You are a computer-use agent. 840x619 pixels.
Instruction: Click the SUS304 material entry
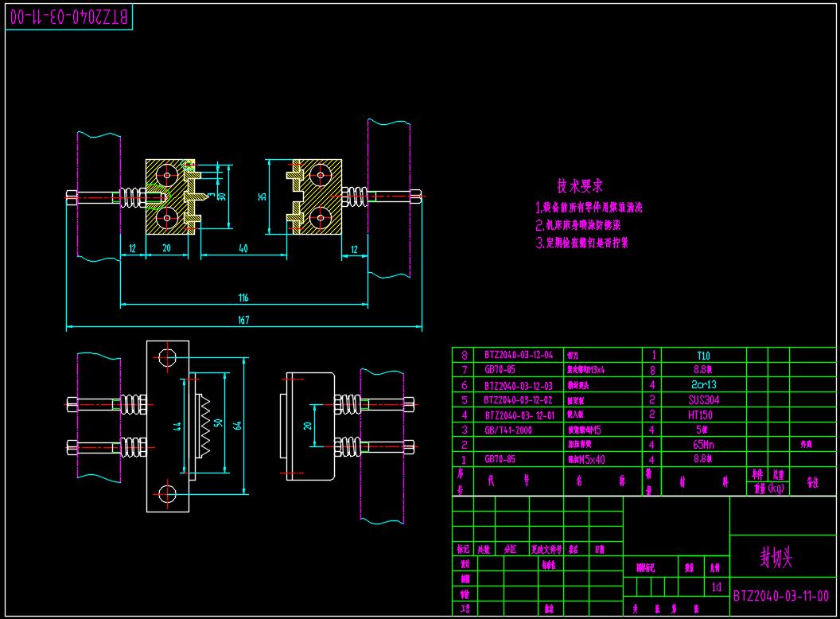pyautogui.click(x=702, y=399)
